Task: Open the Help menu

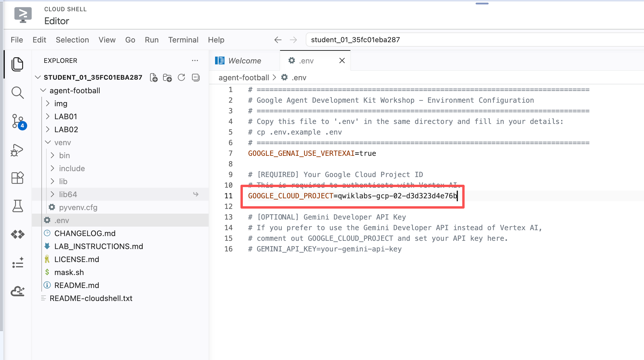Action: coord(216,40)
